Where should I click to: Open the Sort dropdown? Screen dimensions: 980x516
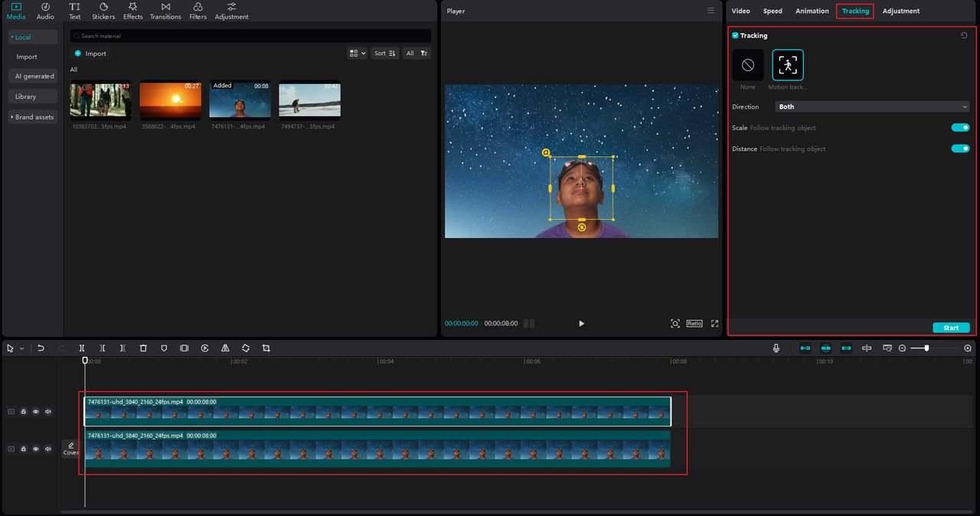click(x=385, y=54)
